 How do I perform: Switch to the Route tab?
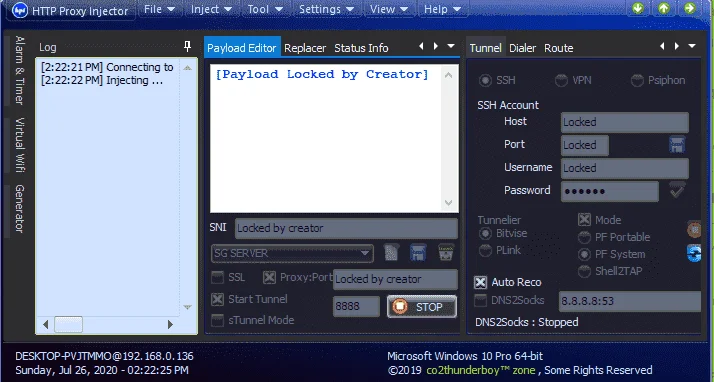559,48
